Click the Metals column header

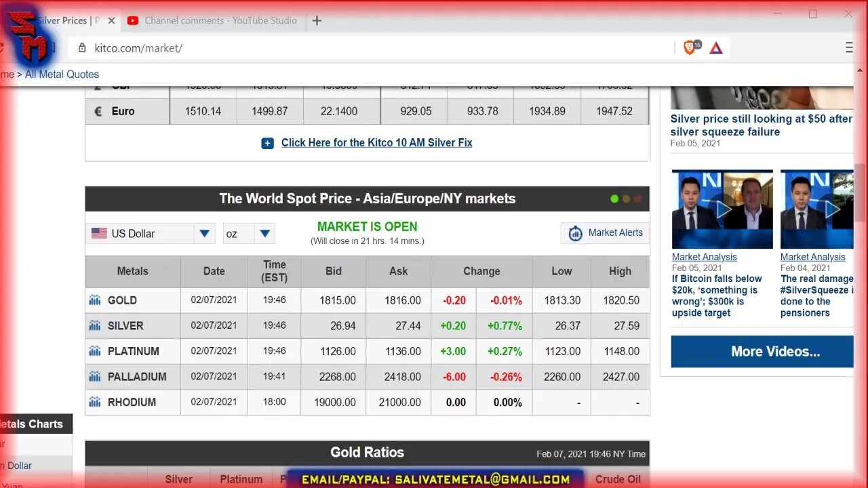click(x=132, y=271)
